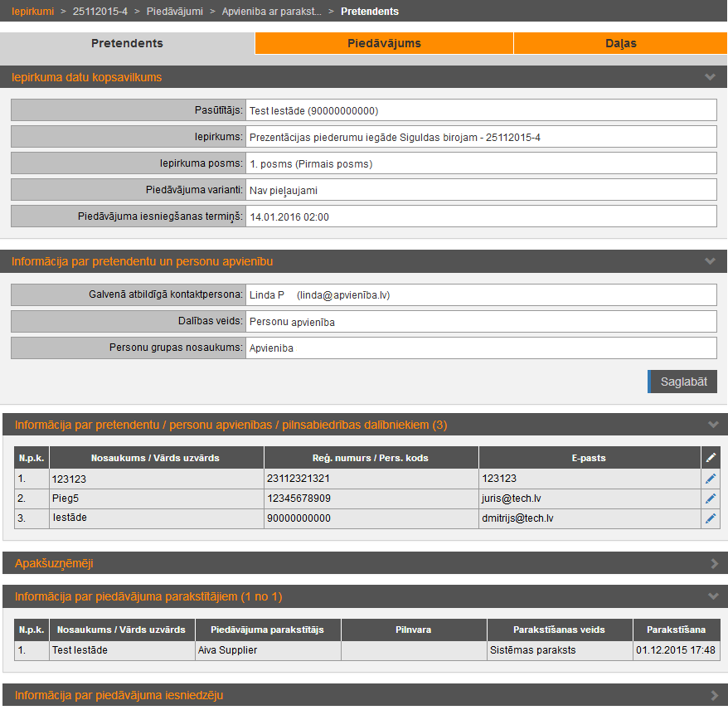The image size is (728, 710).
Task: Open the Daļas tab
Action: click(x=620, y=43)
